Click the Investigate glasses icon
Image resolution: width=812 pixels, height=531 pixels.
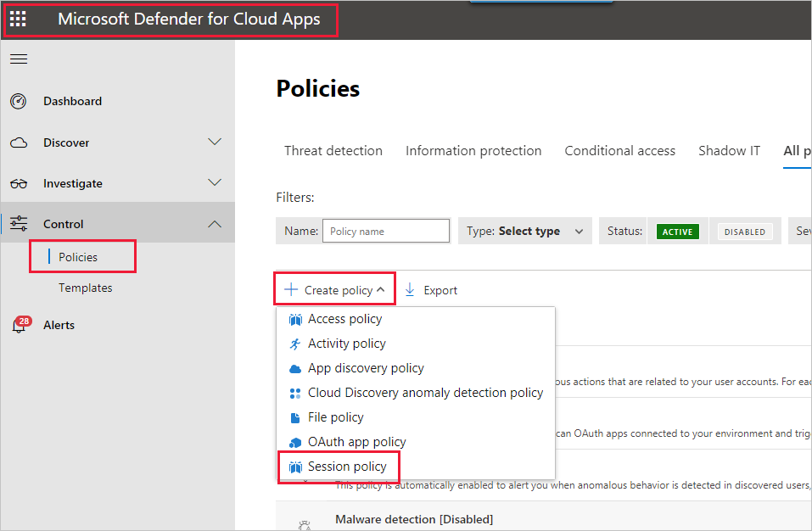(x=18, y=183)
